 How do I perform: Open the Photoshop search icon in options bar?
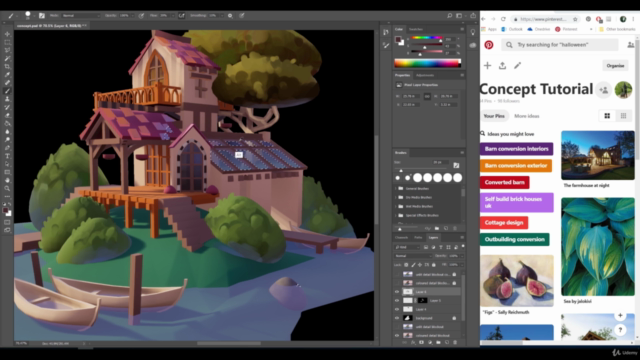(449, 16)
